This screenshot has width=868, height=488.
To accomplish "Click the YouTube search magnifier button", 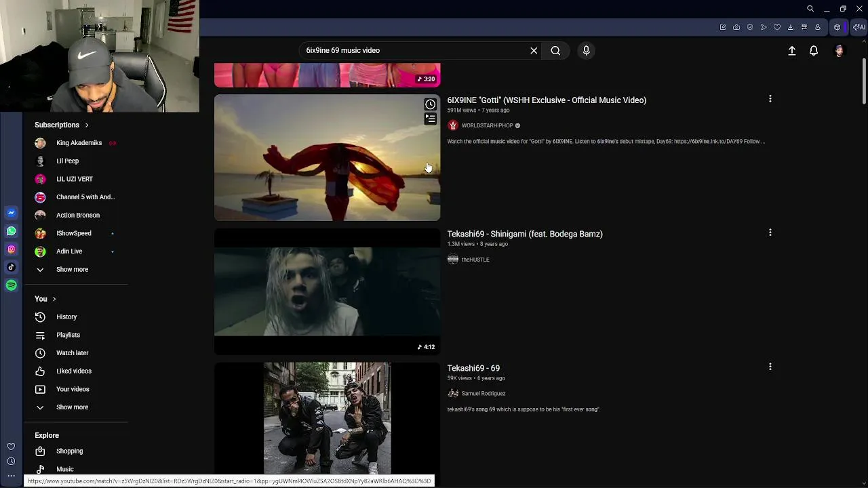I will pyautogui.click(x=555, y=50).
